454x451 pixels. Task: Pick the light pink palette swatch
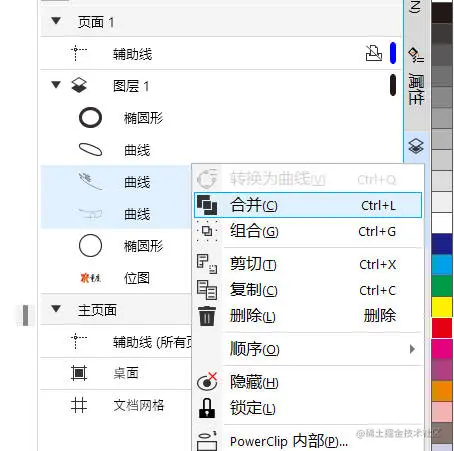(442, 412)
